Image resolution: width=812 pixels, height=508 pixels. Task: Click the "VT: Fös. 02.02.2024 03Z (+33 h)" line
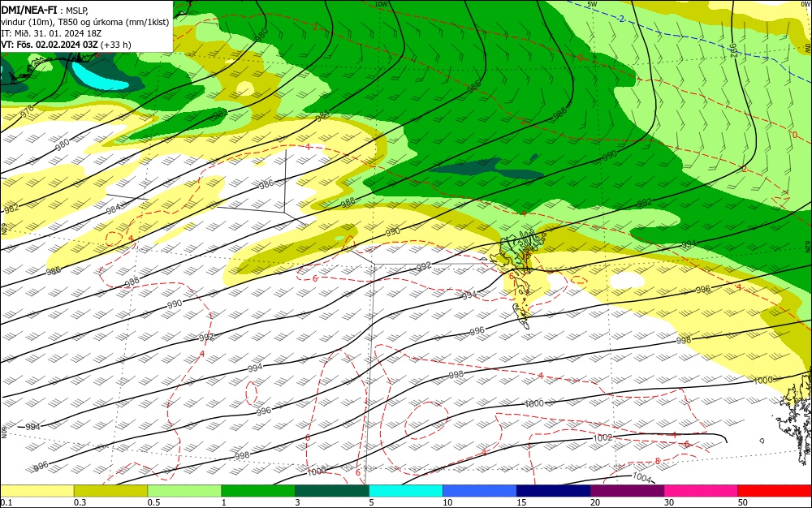pyautogui.click(x=67, y=45)
